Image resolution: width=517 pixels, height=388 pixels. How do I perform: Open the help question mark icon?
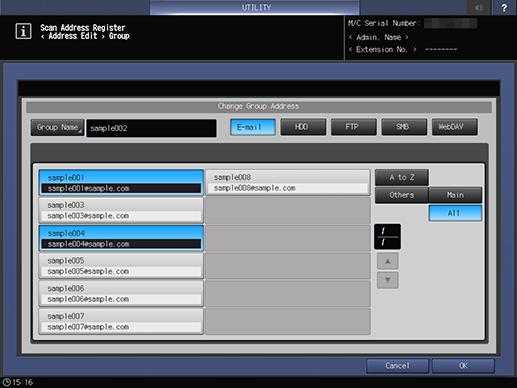pyautogui.click(x=504, y=7)
